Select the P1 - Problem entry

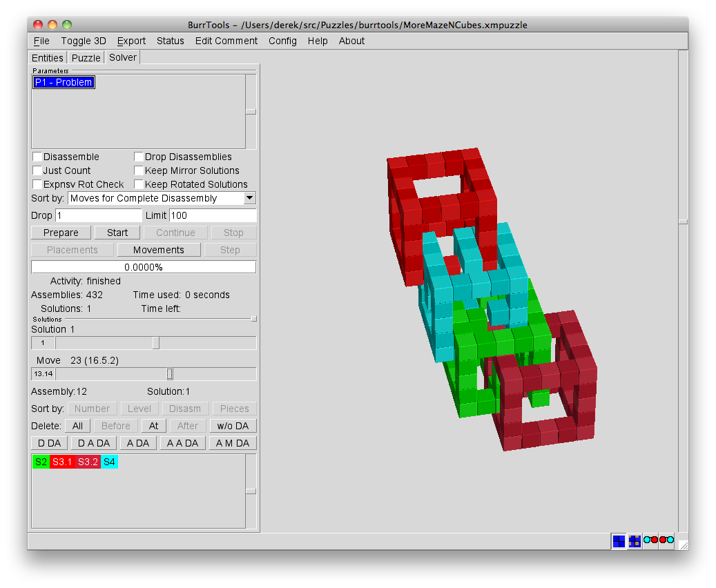click(64, 81)
